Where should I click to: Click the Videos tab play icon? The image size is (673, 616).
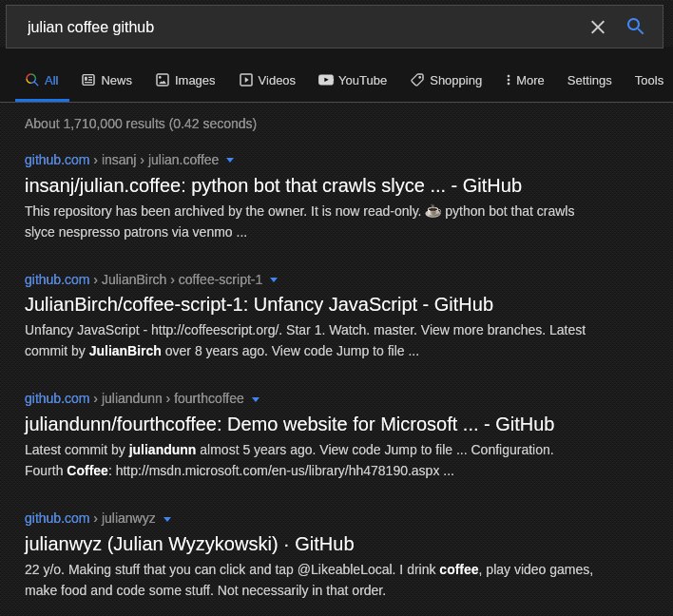(x=246, y=80)
